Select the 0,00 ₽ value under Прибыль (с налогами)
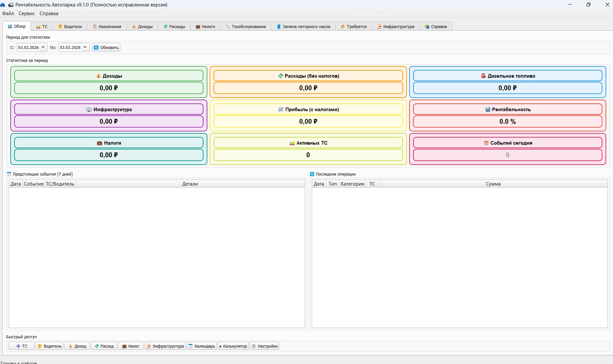The image size is (613, 364). coord(308,121)
